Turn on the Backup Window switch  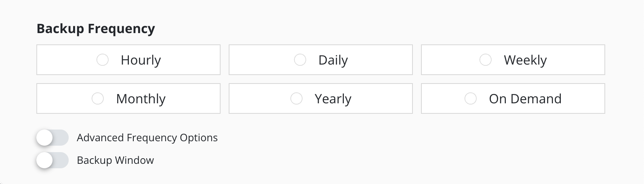pos(52,161)
